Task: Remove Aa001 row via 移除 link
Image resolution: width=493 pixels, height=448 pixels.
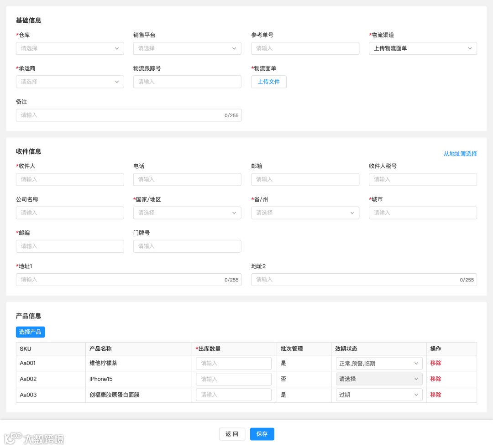Action: click(435, 363)
